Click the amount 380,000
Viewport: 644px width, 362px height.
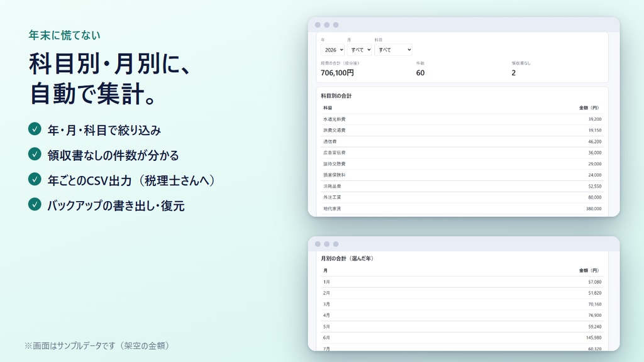(594, 209)
